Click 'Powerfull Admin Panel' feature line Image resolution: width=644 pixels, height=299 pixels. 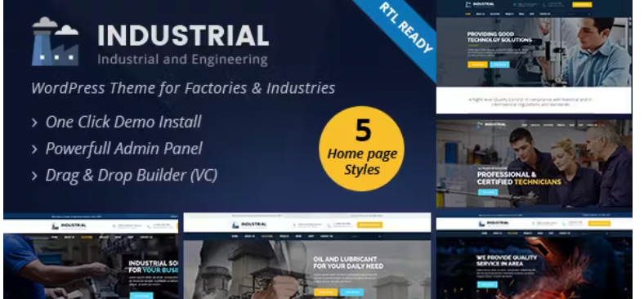pos(117,149)
